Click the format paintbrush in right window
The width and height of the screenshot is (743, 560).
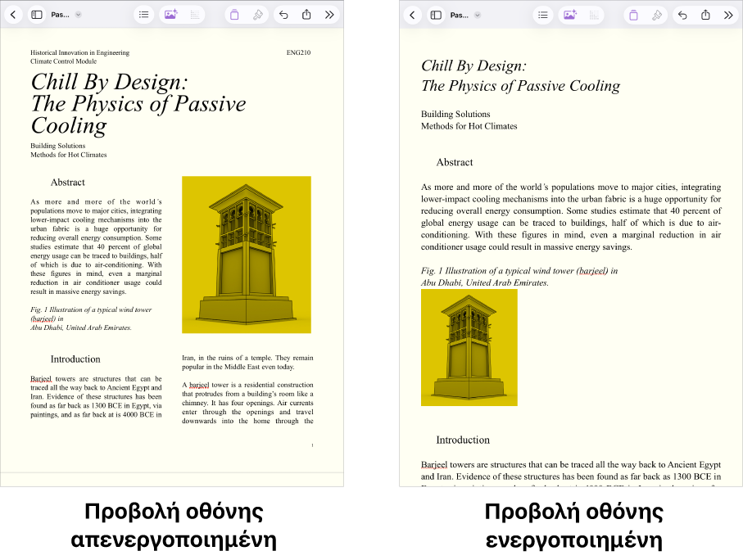pyautogui.click(x=656, y=15)
